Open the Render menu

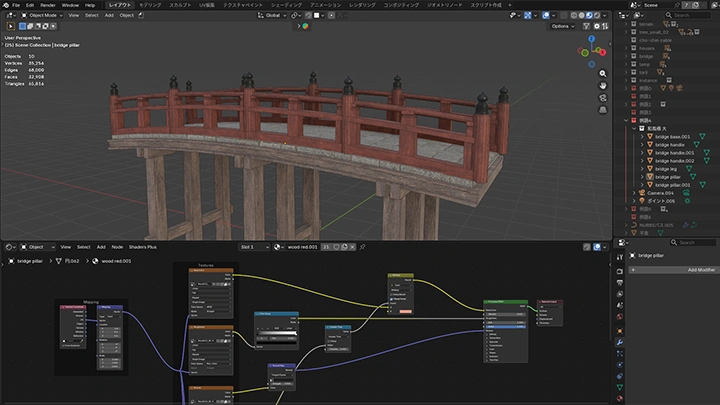[47, 5]
